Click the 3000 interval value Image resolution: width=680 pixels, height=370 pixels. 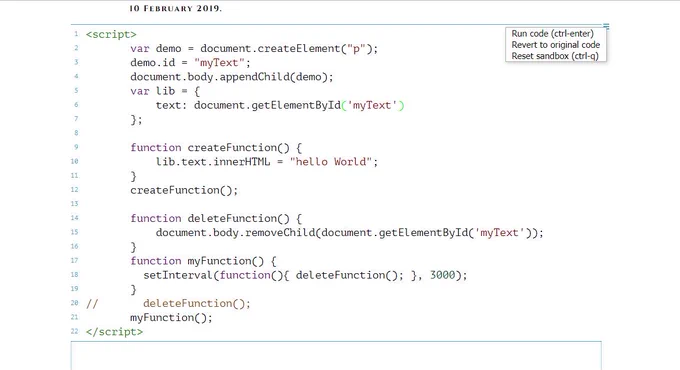(442, 275)
